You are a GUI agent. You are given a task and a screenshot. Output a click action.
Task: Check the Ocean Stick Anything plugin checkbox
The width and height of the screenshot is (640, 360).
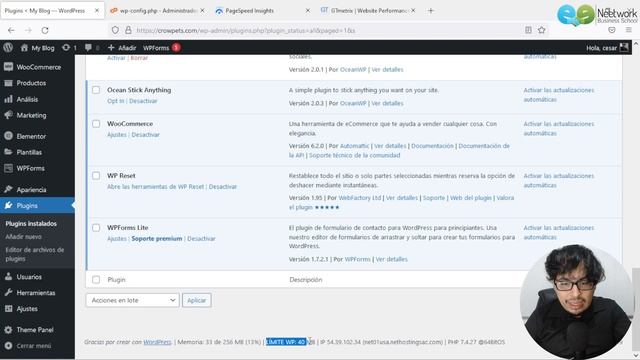click(96, 90)
